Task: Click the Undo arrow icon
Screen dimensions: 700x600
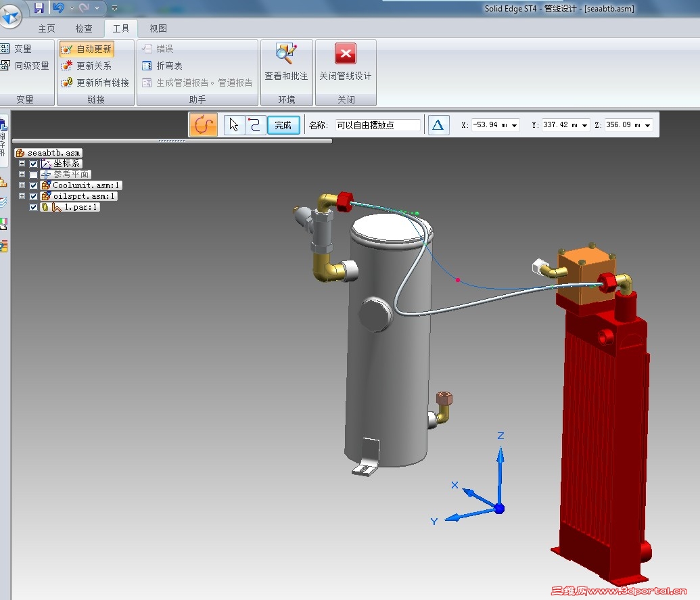Action: (x=58, y=7)
